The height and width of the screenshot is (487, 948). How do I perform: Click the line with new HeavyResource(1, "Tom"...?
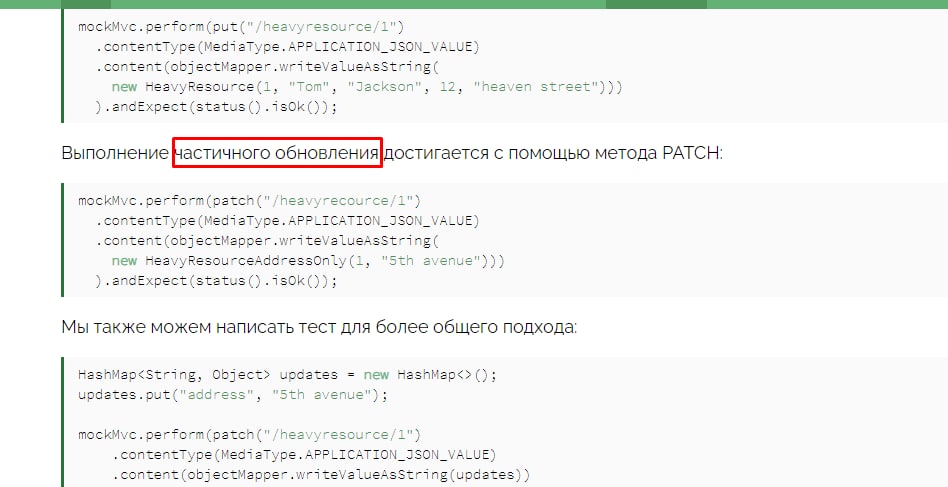click(367, 86)
